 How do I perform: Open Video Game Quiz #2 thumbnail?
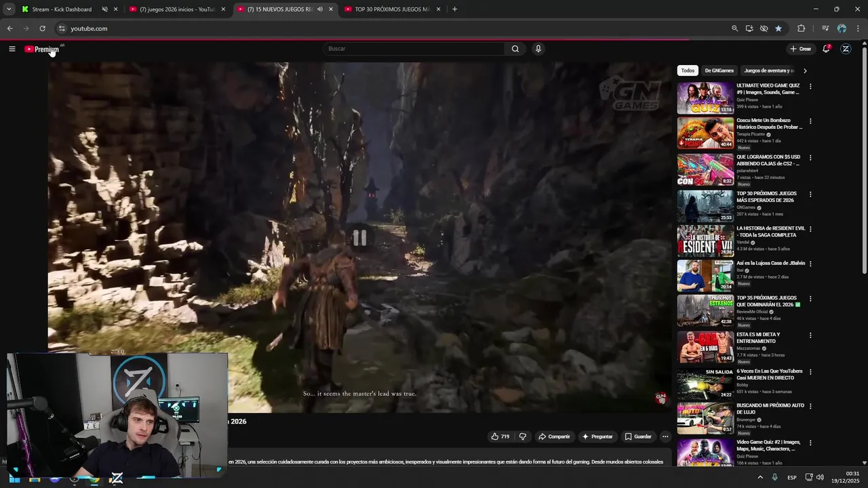(705, 453)
